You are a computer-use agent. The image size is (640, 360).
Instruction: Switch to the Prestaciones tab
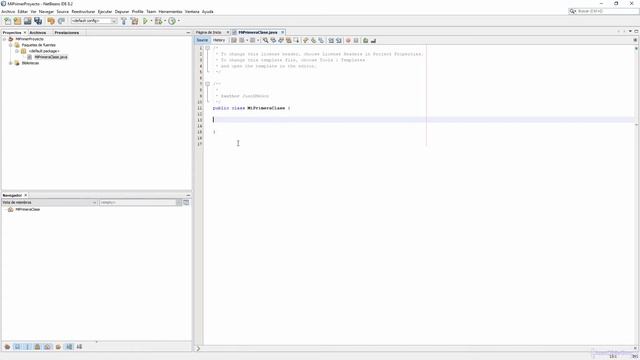tap(67, 33)
